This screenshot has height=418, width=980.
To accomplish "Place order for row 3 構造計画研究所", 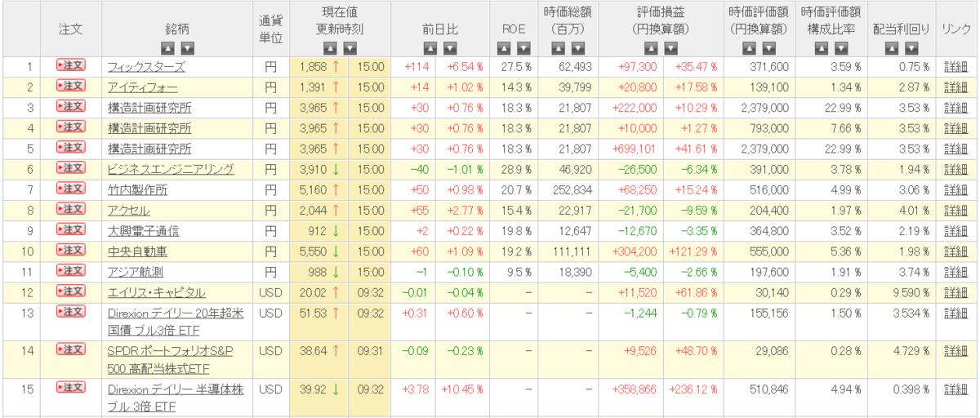I will pos(70,106).
